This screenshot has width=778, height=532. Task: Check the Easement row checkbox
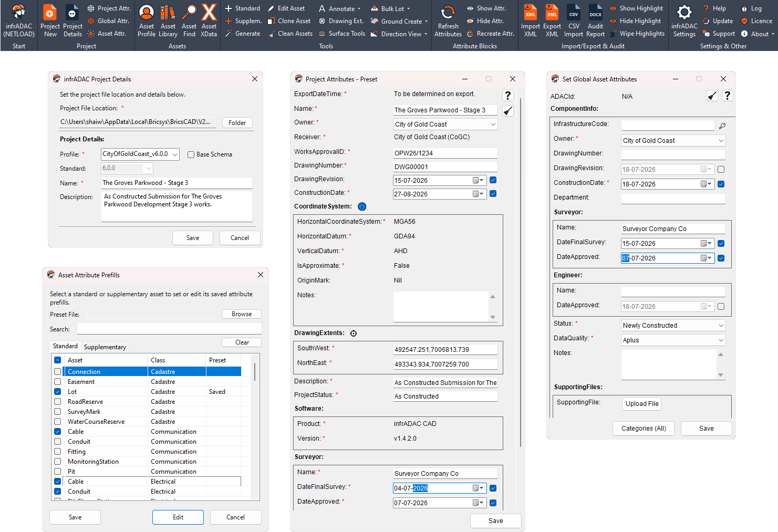point(58,382)
